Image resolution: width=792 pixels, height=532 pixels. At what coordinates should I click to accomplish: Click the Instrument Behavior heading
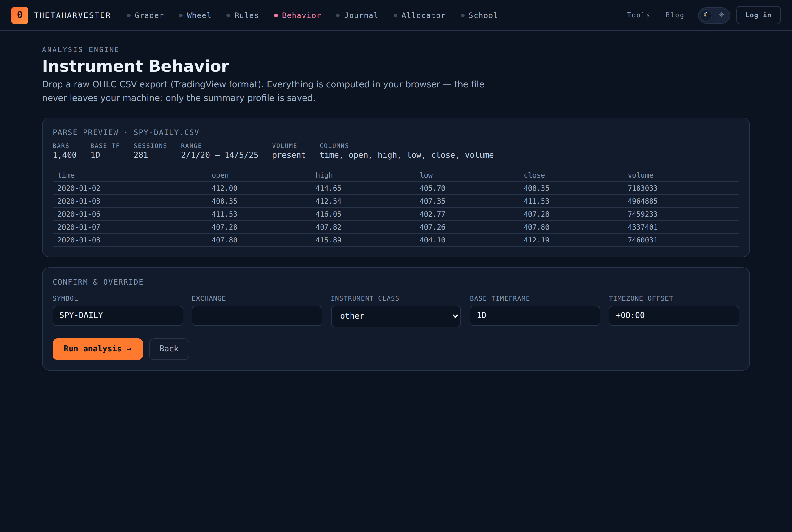click(x=136, y=66)
